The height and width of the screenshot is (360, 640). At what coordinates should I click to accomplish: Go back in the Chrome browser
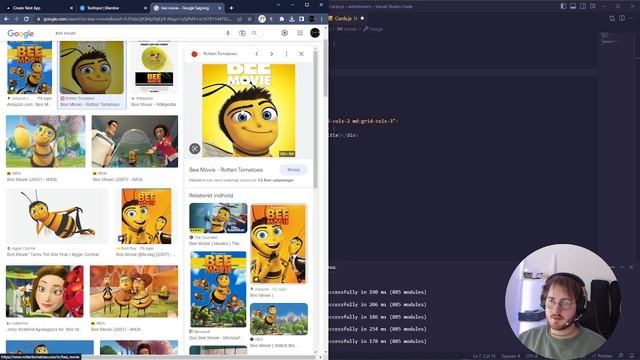coord(7,19)
